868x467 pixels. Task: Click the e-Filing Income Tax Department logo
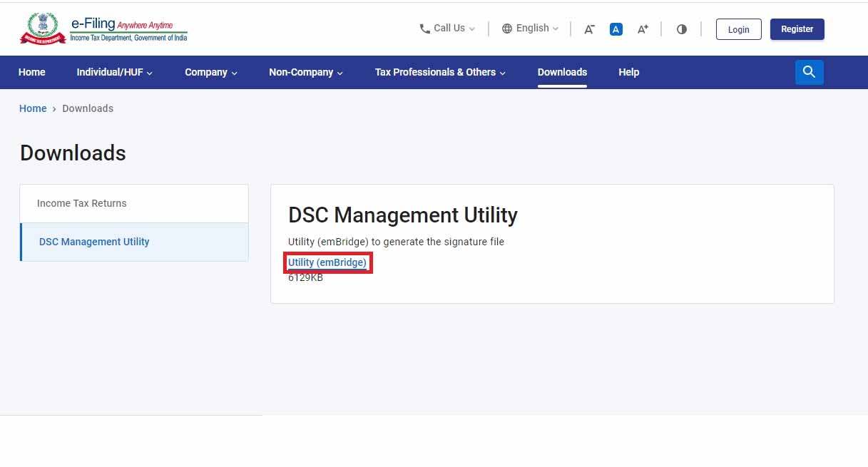coord(103,29)
